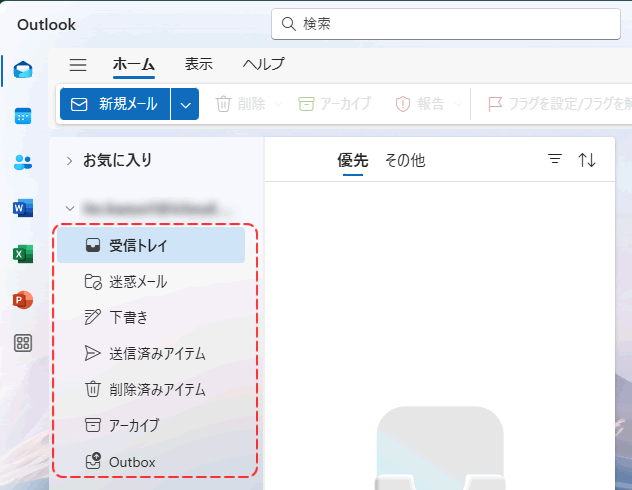The image size is (632, 490).
Task: Open the Calendar app icon
Action: click(x=22, y=116)
